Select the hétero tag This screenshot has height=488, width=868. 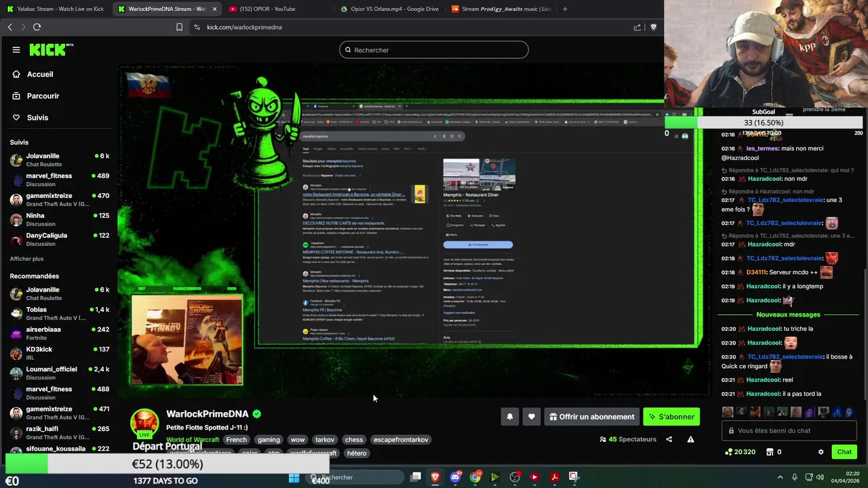[357, 453]
